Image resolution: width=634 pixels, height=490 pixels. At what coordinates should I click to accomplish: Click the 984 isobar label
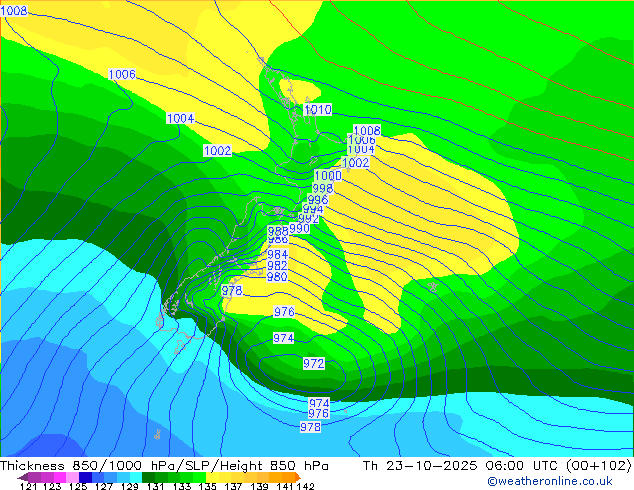(x=278, y=254)
